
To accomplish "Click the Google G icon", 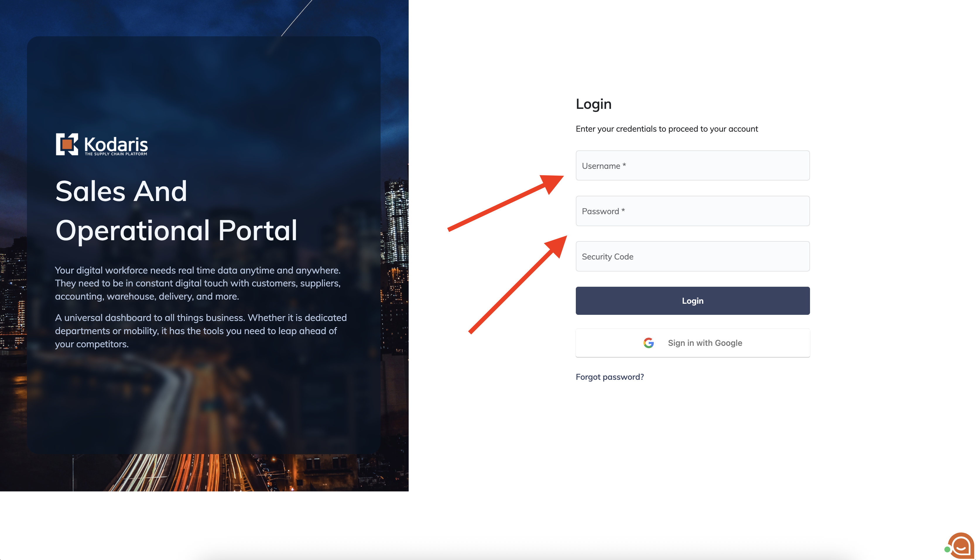I will 648,343.
